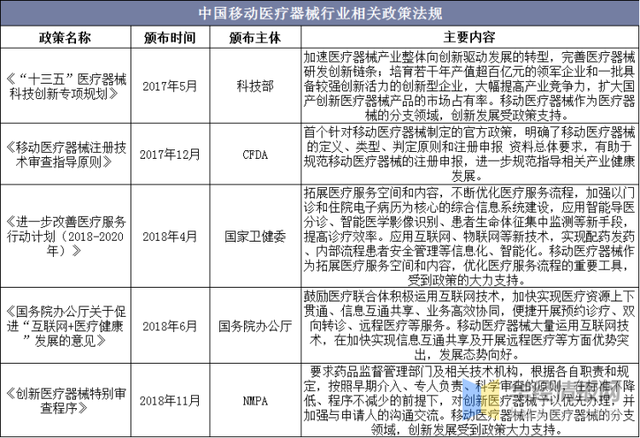Viewport: 640px width, 438px height.
Task: Click the date cell 2018年4月
Action: tap(170, 236)
